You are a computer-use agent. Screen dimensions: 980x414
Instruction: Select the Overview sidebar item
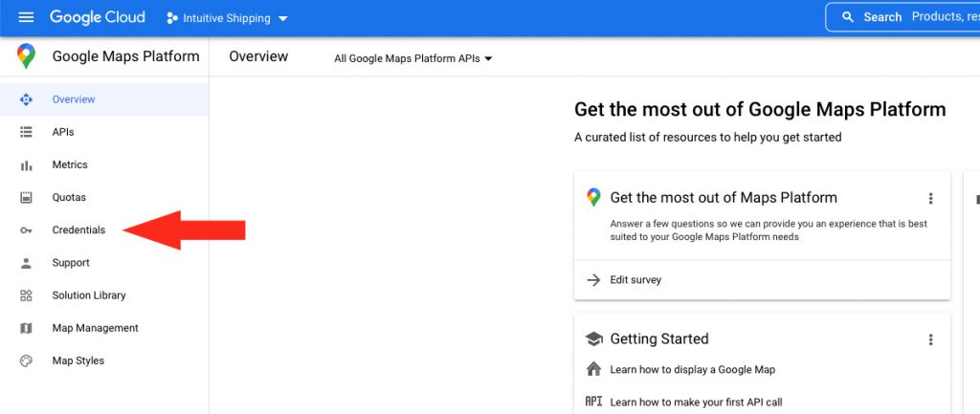point(104,99)
